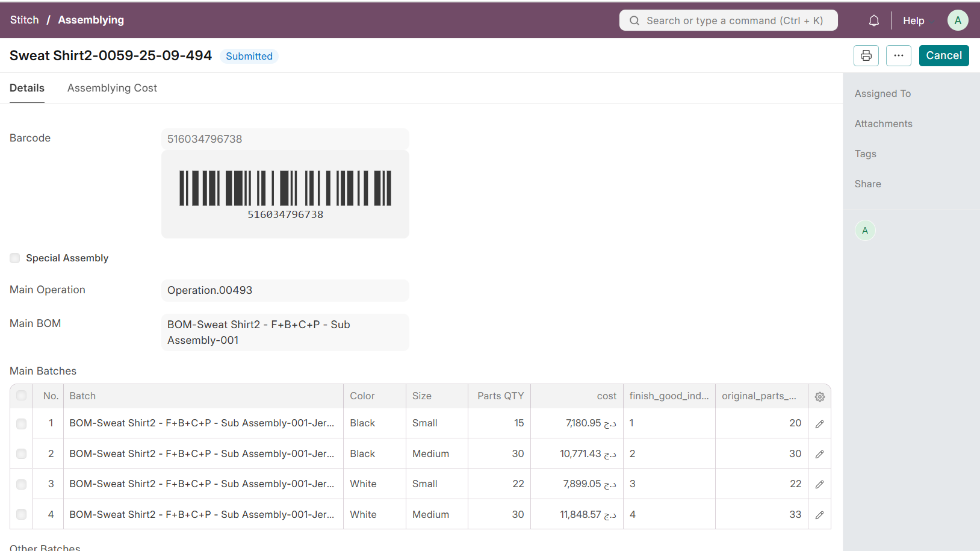The image size is (980, 551).
Task: Edit row 3 White Small with pencil icon
Action: (x=819, y=484)
